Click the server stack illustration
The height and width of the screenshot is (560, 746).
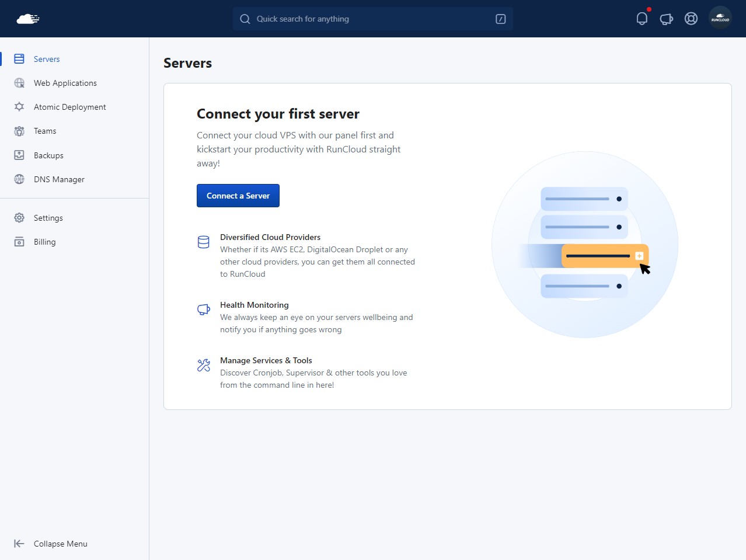pyautogui.click(x=584, y=244)
